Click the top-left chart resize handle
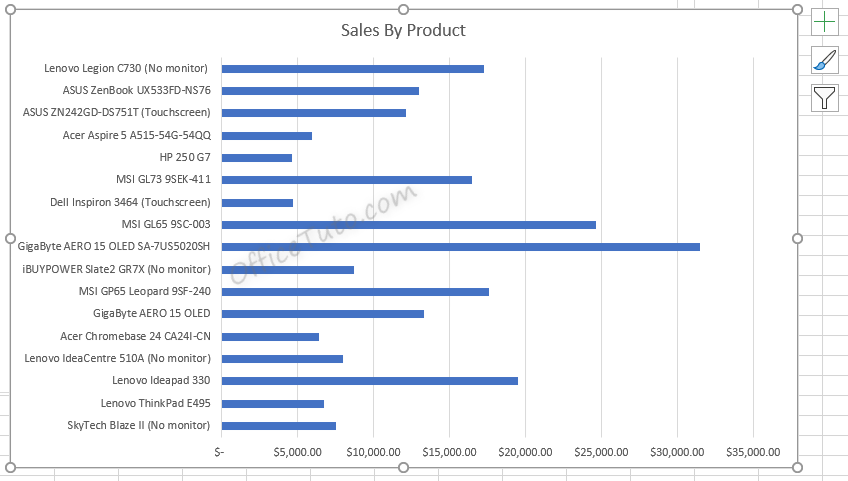The image size is (848, 481). coord(10,9)
